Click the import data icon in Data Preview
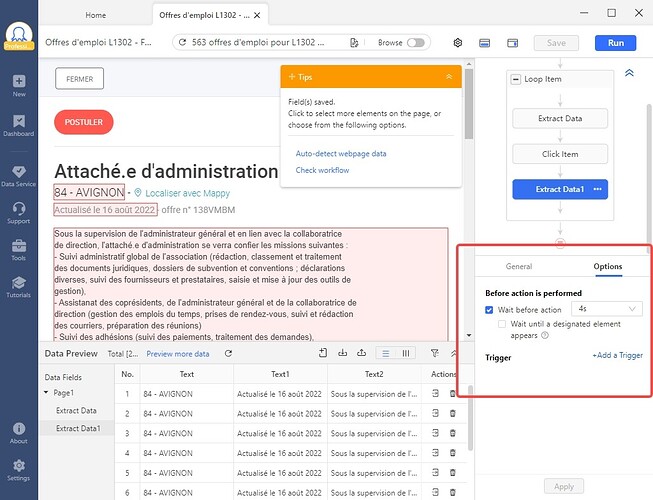The image size is (653, 500). [x=342, y=353]
